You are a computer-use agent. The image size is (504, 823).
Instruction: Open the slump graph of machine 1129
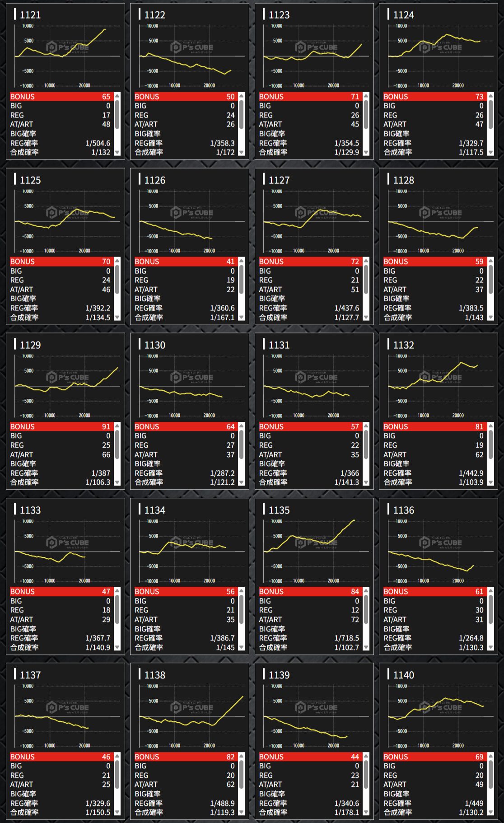65,385
